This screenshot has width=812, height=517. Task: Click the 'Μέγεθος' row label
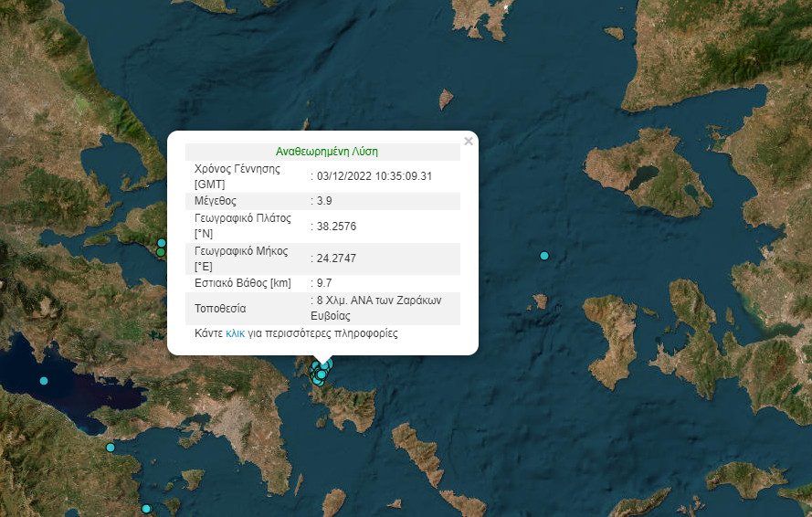216,200
